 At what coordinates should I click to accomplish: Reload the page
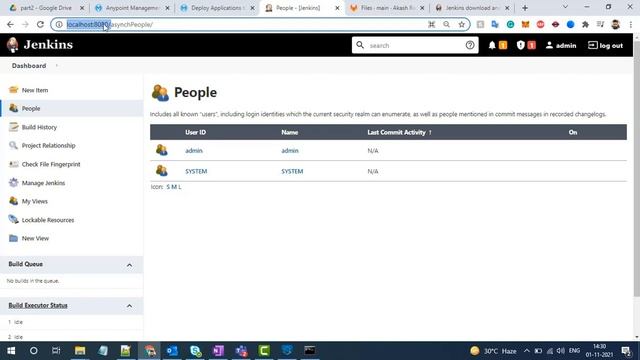(x=40, y=24)
